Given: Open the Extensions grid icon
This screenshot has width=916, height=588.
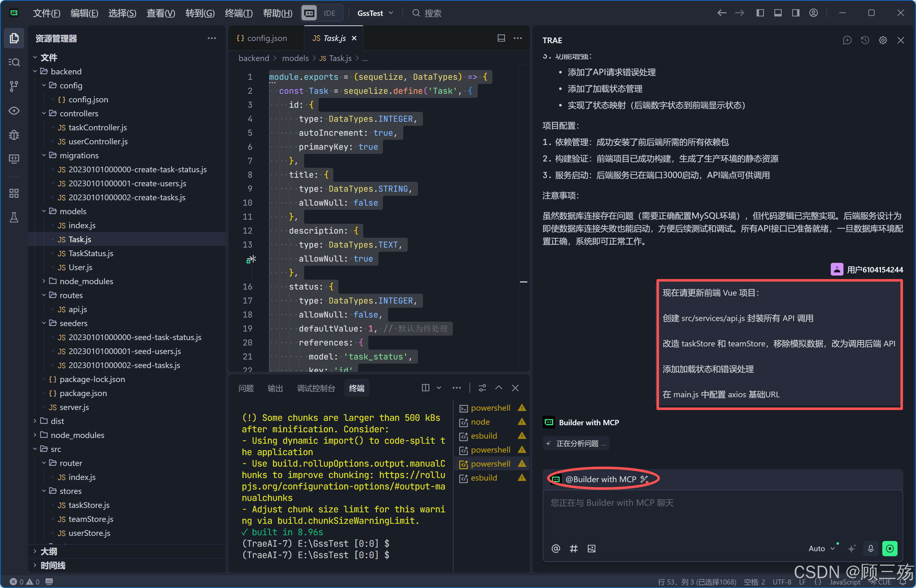Looking at the screenshot, I should tap(14, 193).
